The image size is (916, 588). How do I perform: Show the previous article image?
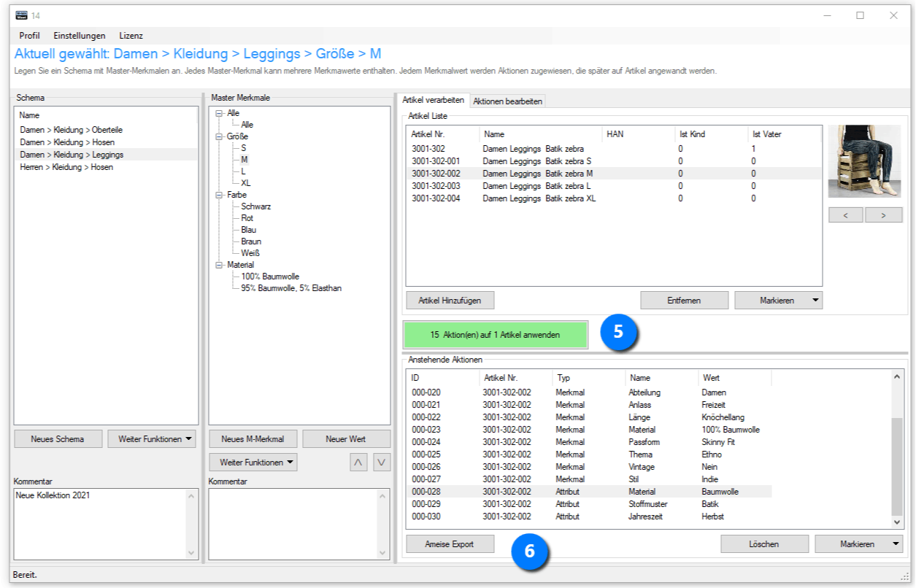pyautogui.click(x=845, y=215)
